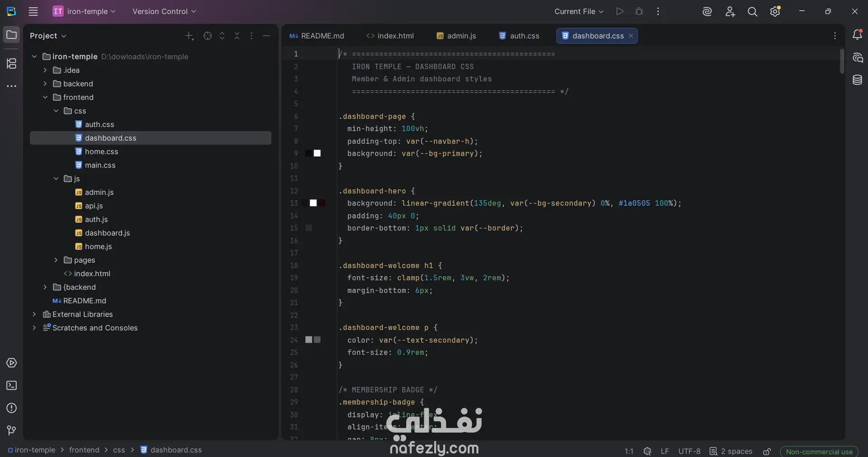Click white color swatch on line 9

coord(317,153)
